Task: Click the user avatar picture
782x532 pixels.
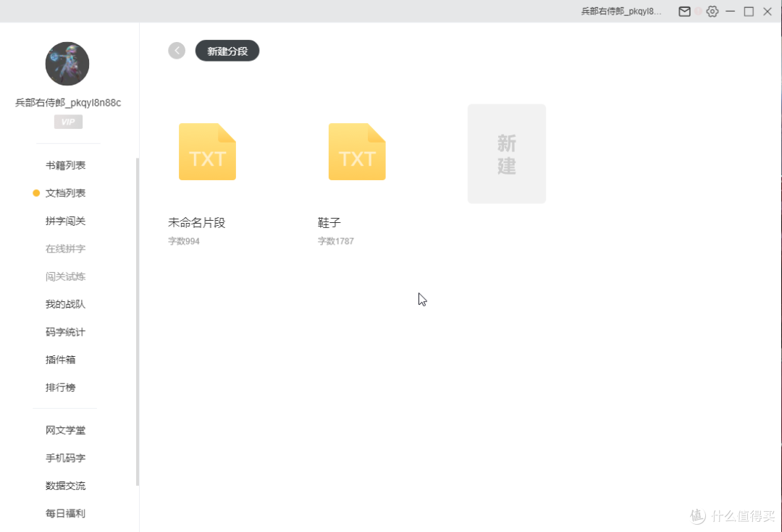Action: click(x=67, y=64)
